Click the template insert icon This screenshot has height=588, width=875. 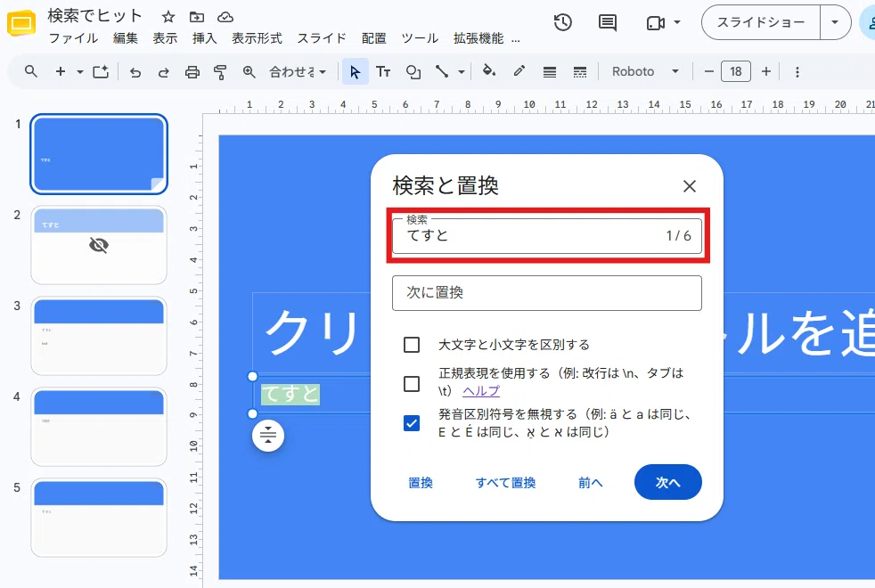point(101,71)
